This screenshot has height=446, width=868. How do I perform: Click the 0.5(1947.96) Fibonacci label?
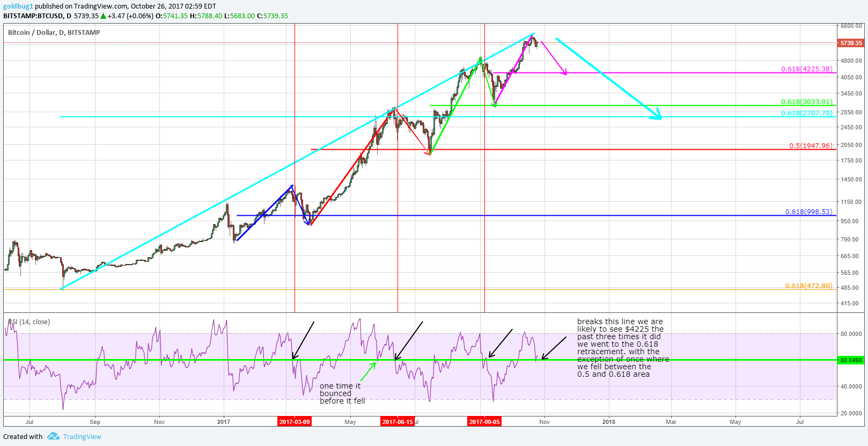pyautogui.click(x=811, y=146)
